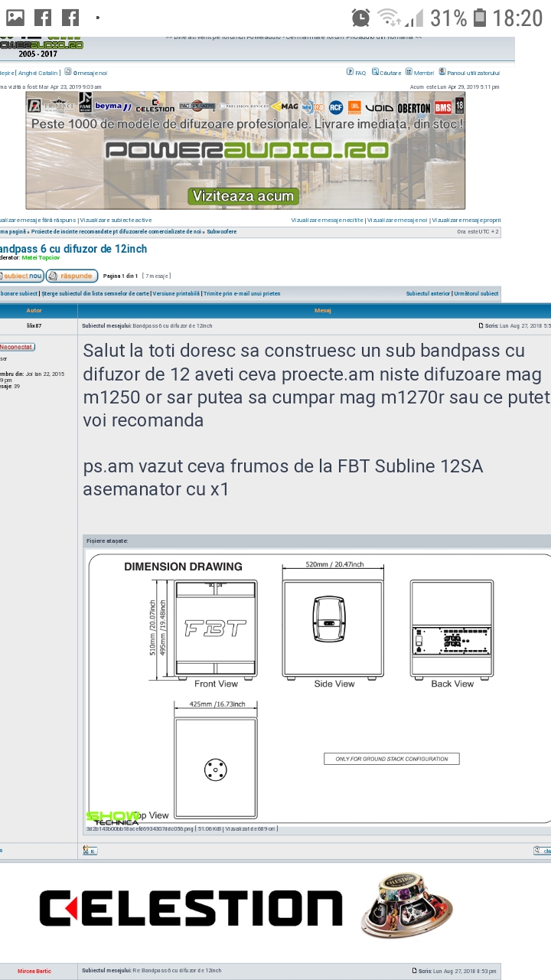Open 'Proiecte de incinte recomandate' breadcrumb

click(116, 231)
